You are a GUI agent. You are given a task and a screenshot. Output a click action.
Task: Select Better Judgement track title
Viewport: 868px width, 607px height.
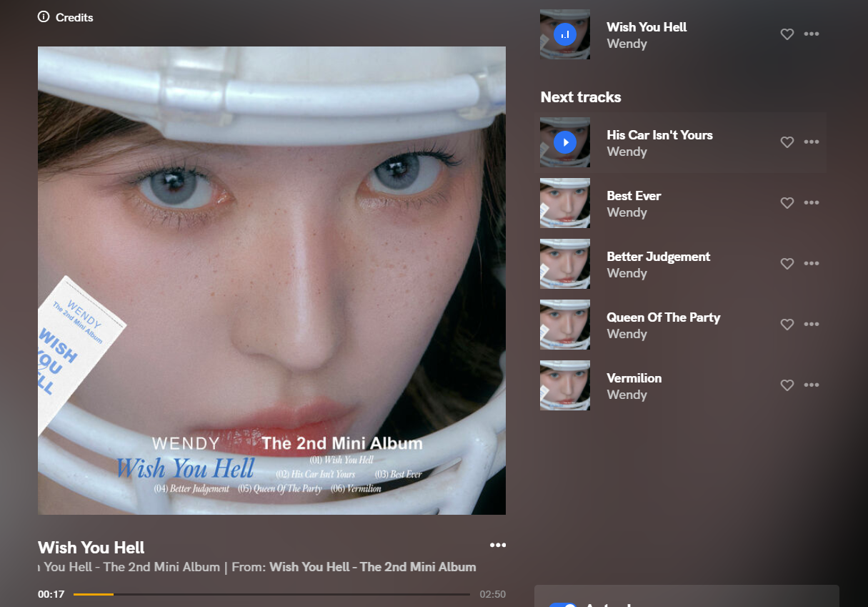click(x=659, y=257)
